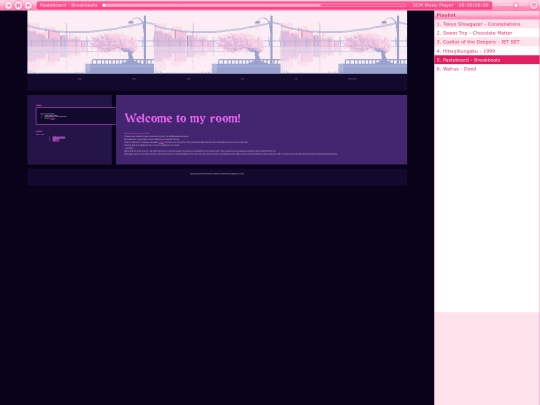The height and width of the screenshot is (405, 540).
Task: Click the 00:00|00:00 time display
Action: pos(474,5)
